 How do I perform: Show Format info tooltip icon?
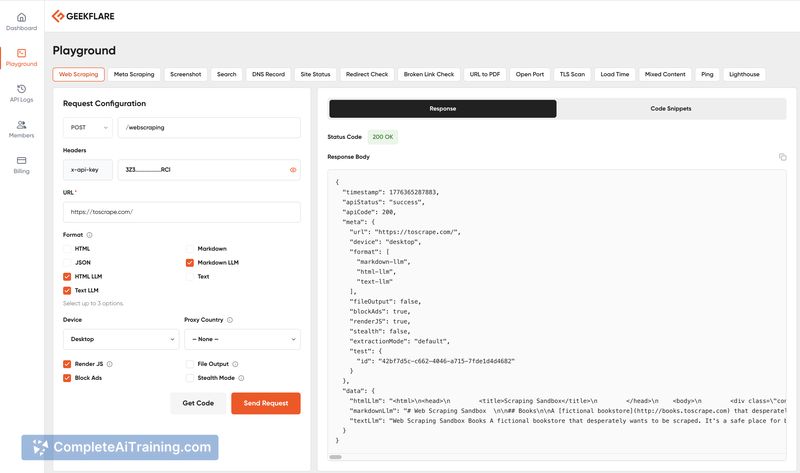coord(89,235)
